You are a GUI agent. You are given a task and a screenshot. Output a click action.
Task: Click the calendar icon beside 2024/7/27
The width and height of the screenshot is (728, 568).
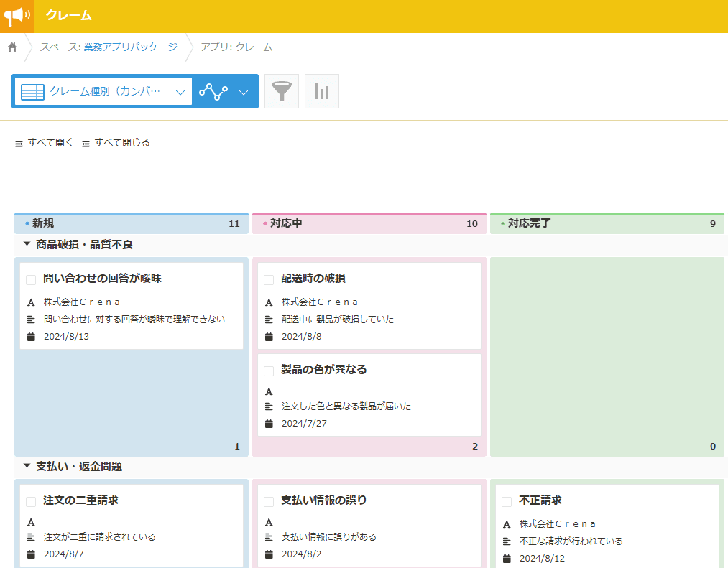coord(269,424)
